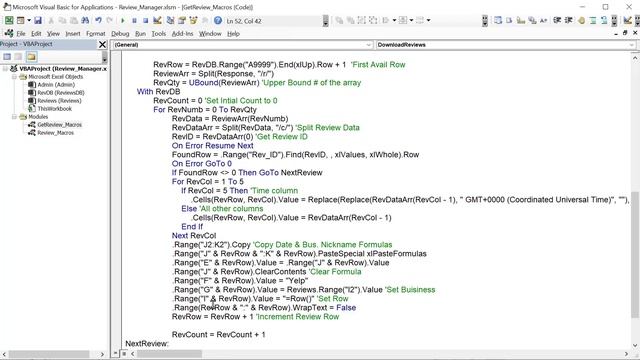Viewport: 640px width, 360px height.
Task: Open the File menu
Action: click(21, 34)
